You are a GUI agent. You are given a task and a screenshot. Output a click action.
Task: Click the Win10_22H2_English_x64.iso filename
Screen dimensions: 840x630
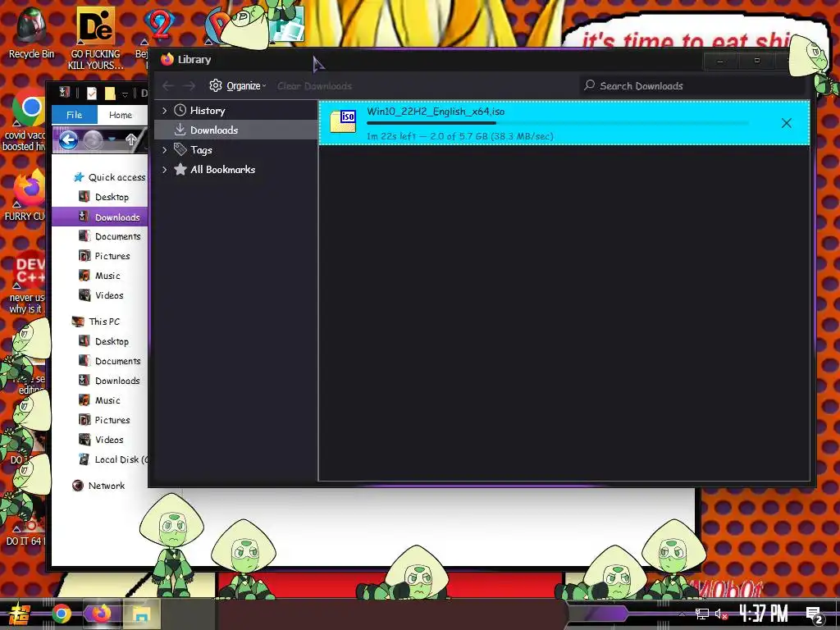pos(436,112)
